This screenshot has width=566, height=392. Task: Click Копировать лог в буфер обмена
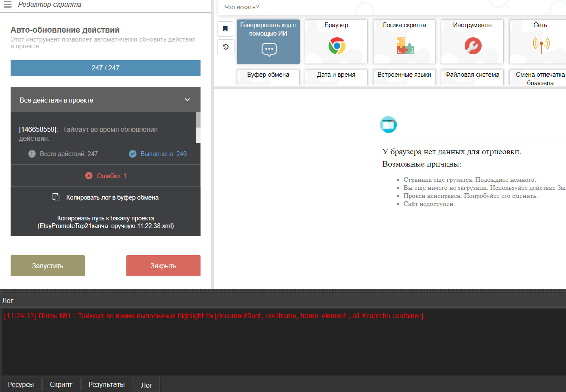coord(106,197)
